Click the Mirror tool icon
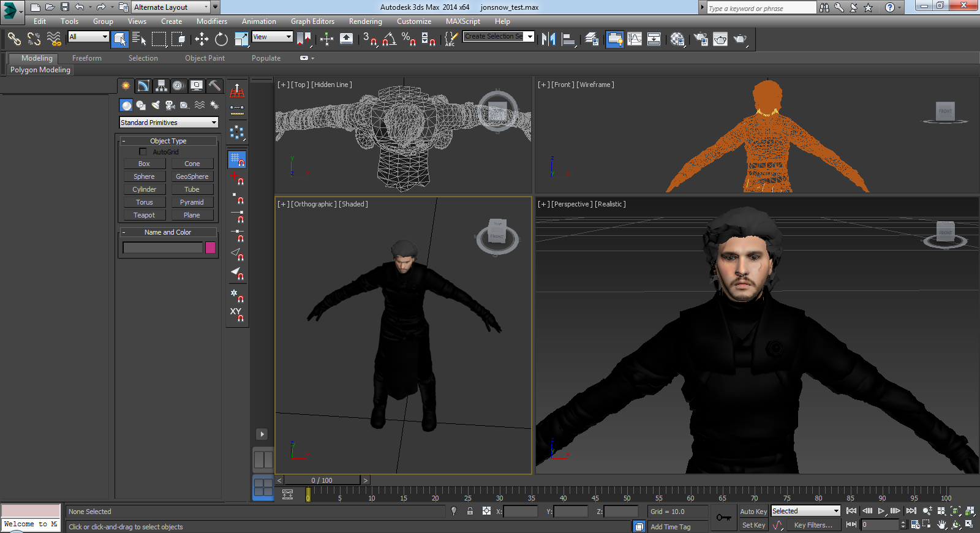This screenshot has width=980, height=533. [548, 39]
